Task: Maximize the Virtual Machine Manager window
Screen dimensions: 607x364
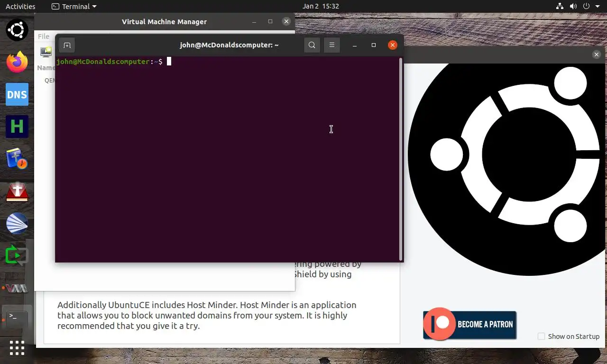Action: [270, 21]
